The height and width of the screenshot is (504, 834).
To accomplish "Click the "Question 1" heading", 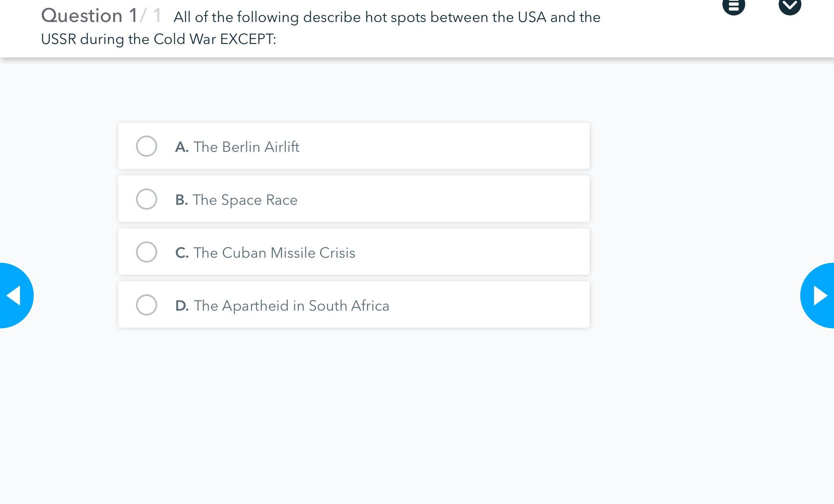I will point(89,16).
